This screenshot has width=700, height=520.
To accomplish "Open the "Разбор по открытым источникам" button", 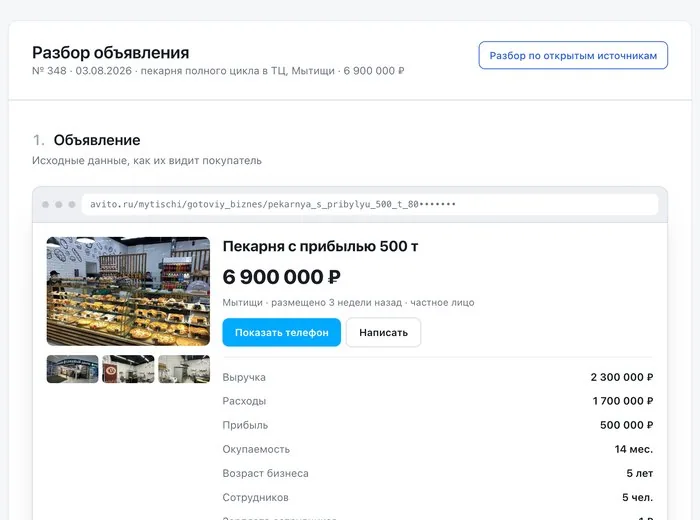I will point(573,55).
